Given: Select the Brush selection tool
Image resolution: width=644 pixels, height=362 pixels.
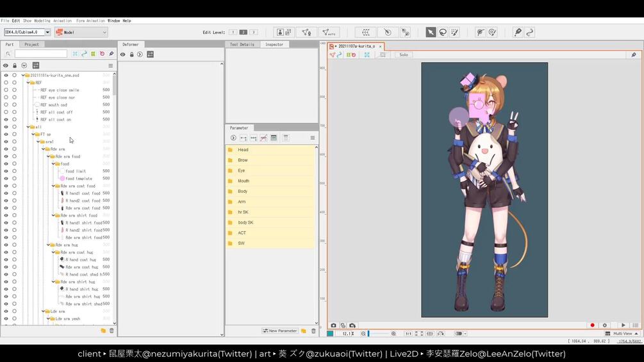Looking at the screenshot, I should [455, 32].
